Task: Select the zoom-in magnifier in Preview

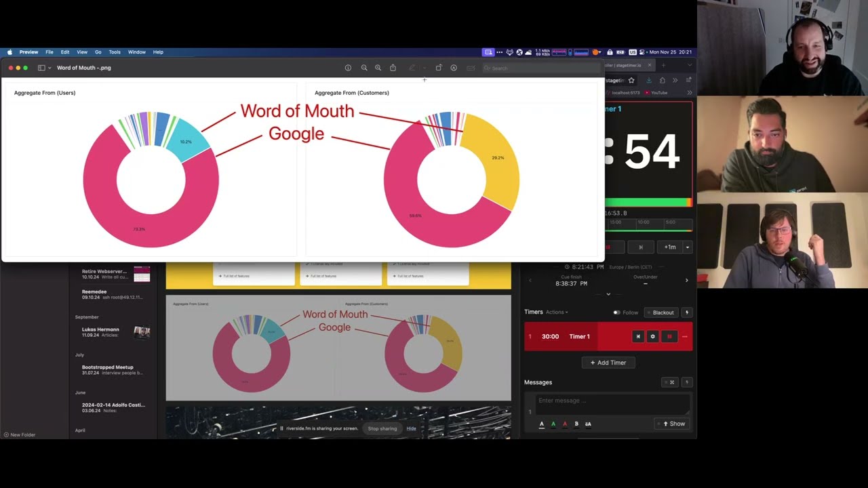Action: (x=377, y=68)
